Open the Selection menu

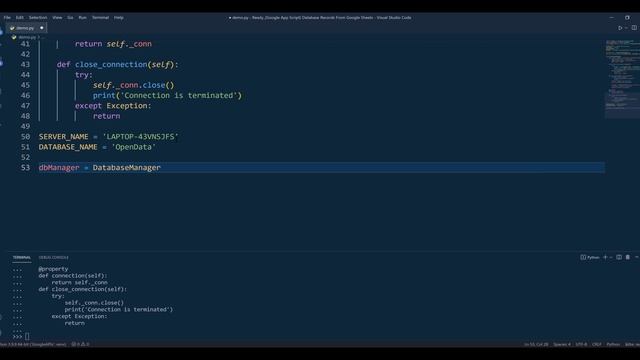coord(38,18)
